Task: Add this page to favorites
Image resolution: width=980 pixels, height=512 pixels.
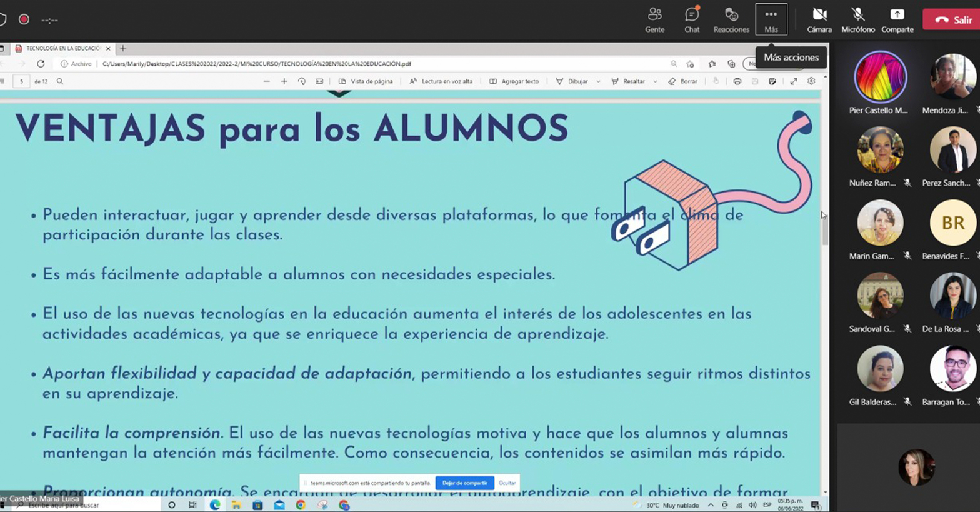Action: (x=691, y=64)
